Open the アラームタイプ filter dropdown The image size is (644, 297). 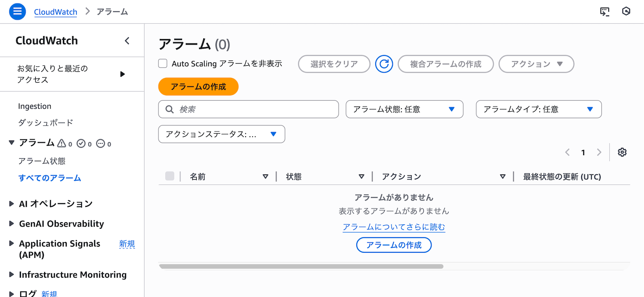(x=538, y=109)
